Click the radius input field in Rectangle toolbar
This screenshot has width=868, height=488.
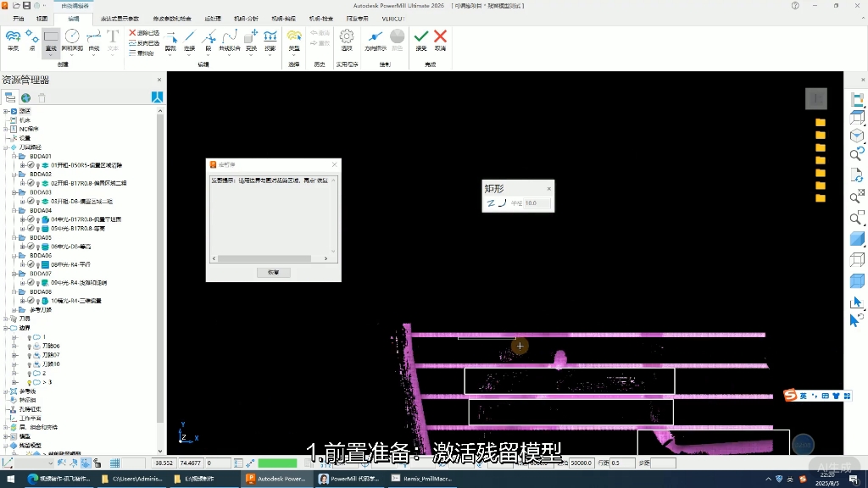tap(537, 203)
